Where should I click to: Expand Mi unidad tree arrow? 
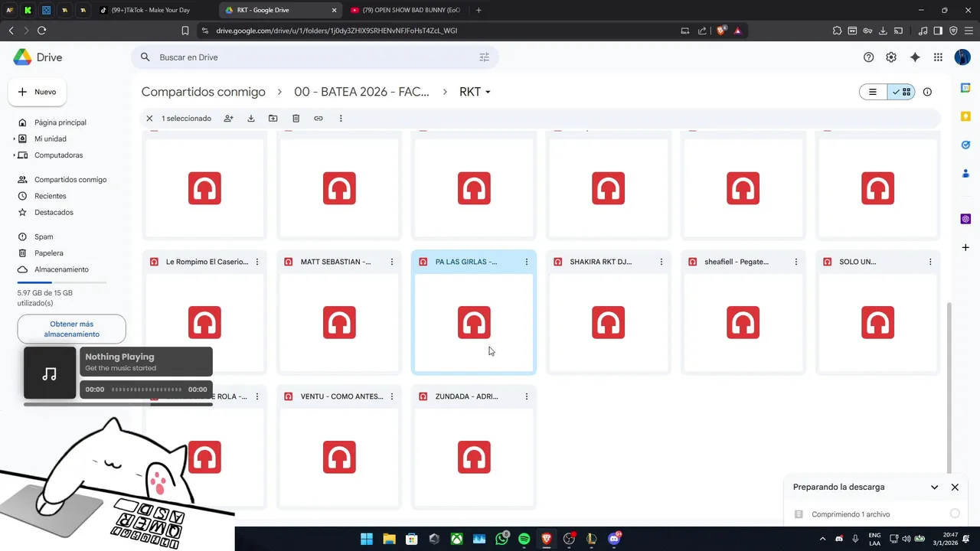pos(14,139)
